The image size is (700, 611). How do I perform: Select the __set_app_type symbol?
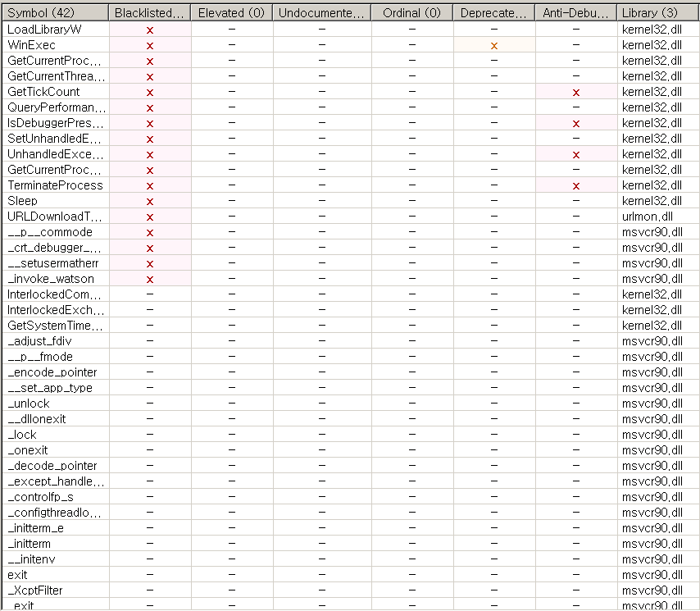tap(50, 388)
